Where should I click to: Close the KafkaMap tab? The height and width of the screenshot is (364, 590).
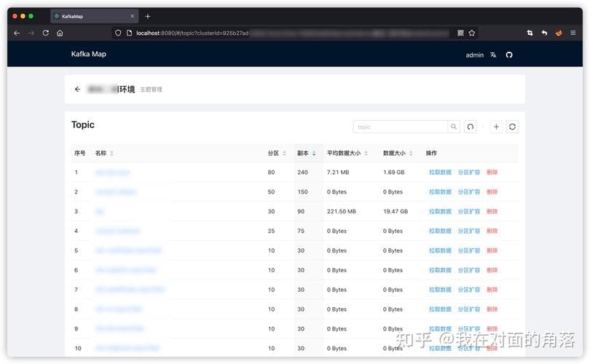132,16
